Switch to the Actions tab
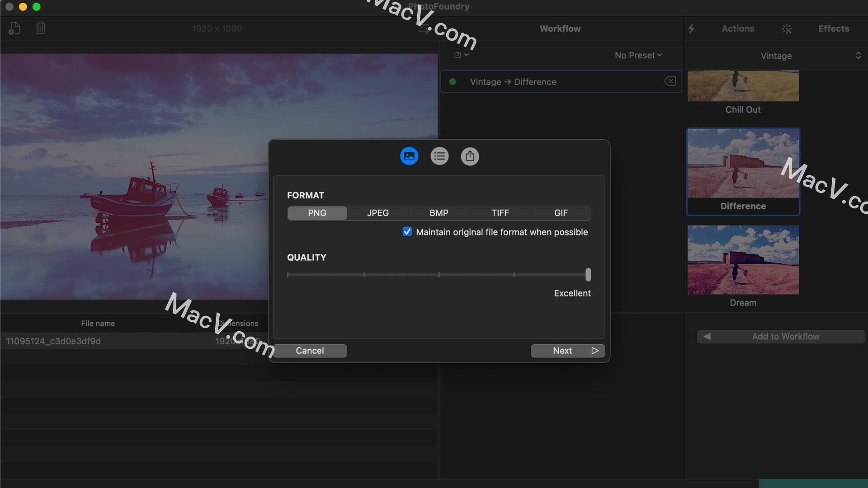 pyautogui.click(x=738, y=28)
